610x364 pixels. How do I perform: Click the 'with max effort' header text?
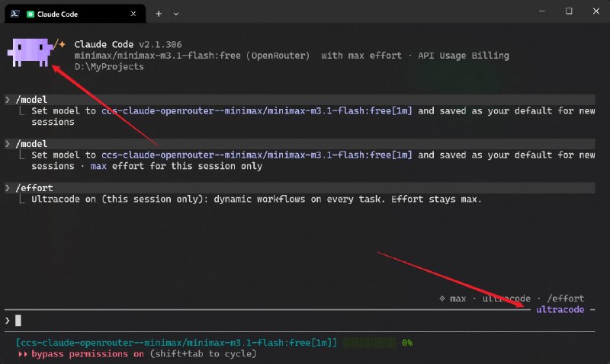click(361, 56)
